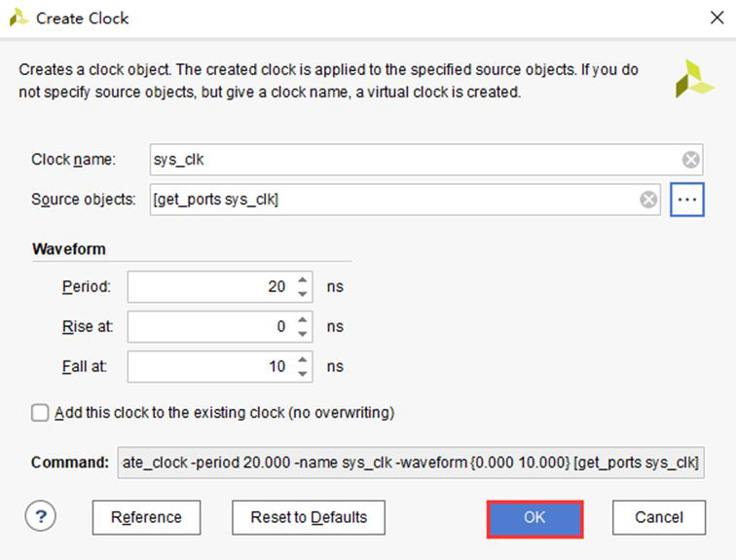The height and width of the screenshot is (560, 736).
Task: Increase the Fall at value
Action: (x=302, y=359)
